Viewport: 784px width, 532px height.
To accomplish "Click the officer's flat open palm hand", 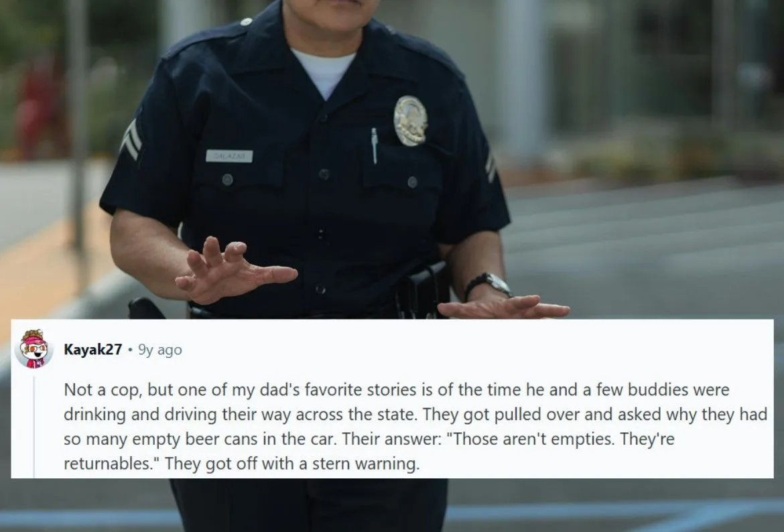I will [x=503, y=307].
